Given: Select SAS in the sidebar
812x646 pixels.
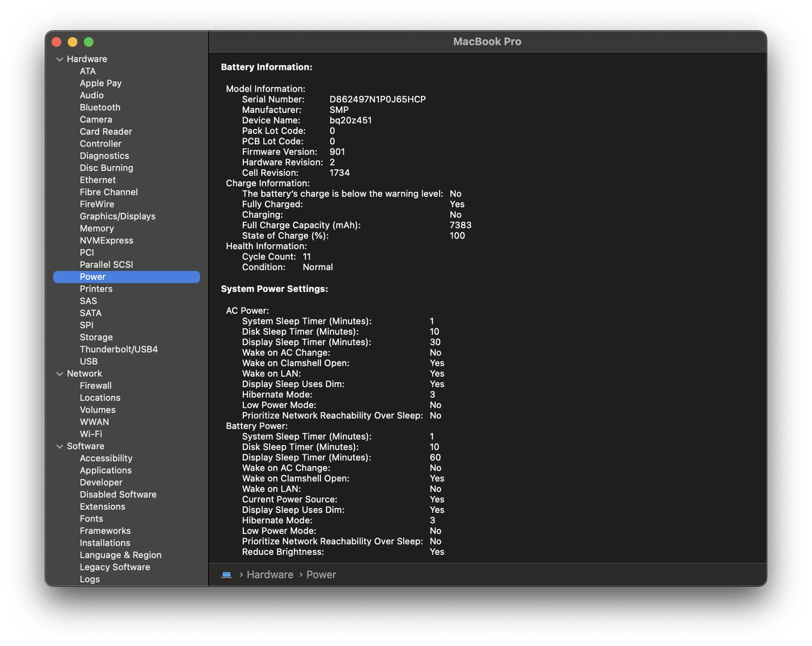Looking at the screenshot, I should pos(88,301).
